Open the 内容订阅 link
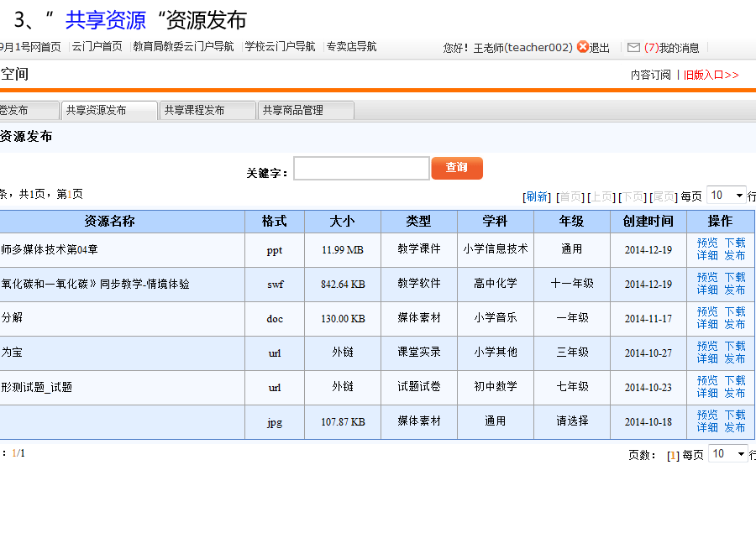 click(651, 75)
